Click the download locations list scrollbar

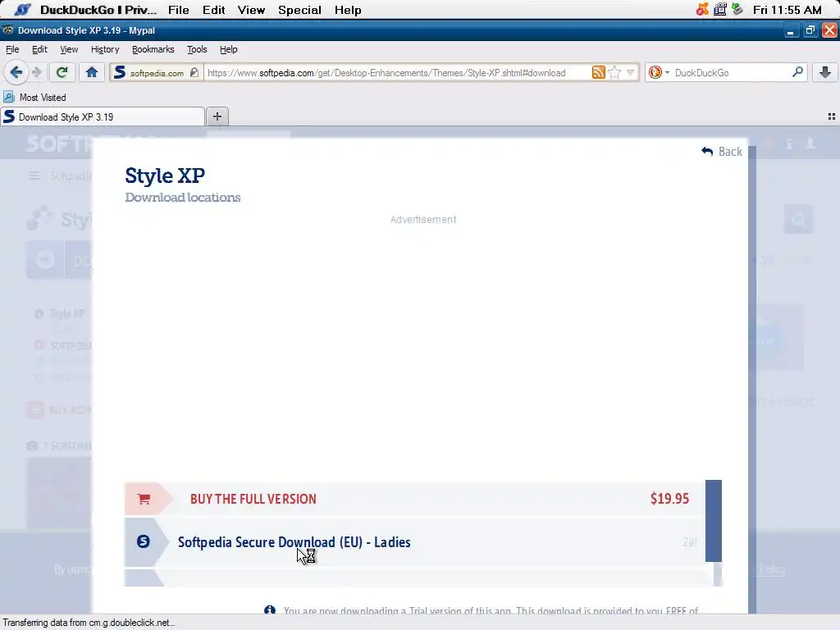tap(714, 521)
